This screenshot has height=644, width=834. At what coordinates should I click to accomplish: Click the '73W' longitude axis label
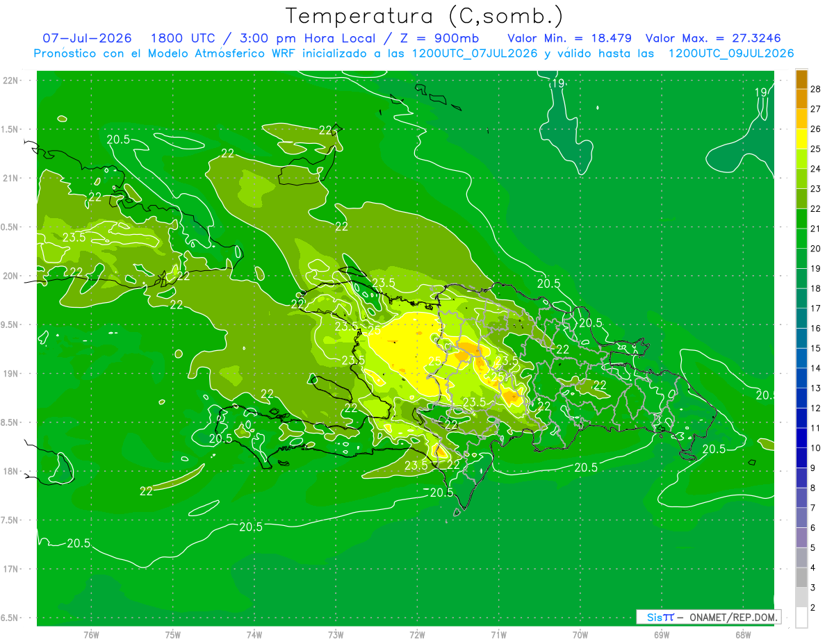coord(336,635)
